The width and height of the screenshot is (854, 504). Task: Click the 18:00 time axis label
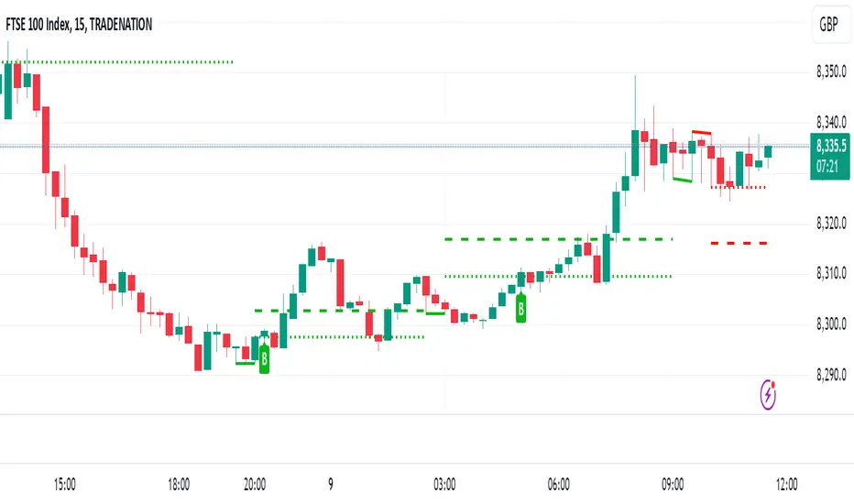pyautogui.click(x=179, y=481)
